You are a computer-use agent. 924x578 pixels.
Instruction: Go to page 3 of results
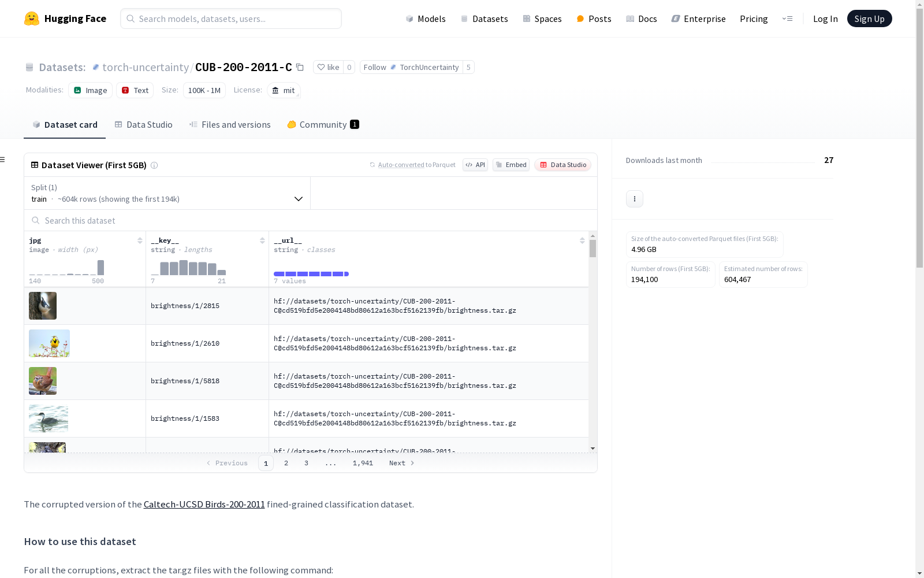pyautogui.click(x=306, y=463)
